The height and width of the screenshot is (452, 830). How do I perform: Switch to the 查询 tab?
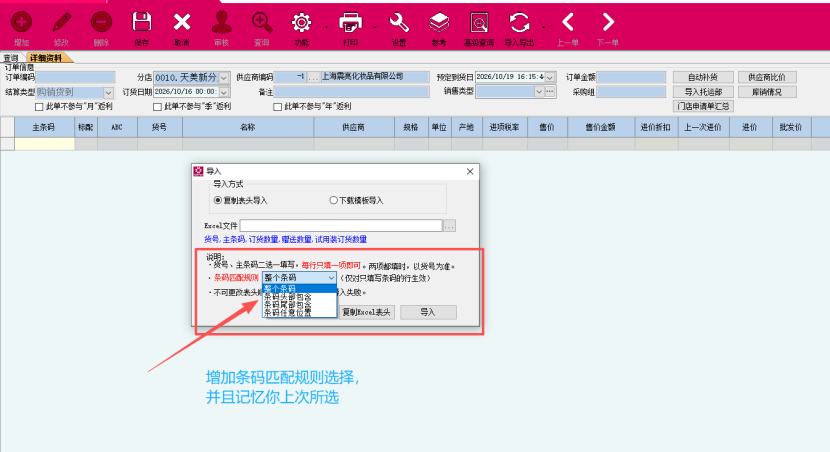(11, 58)
